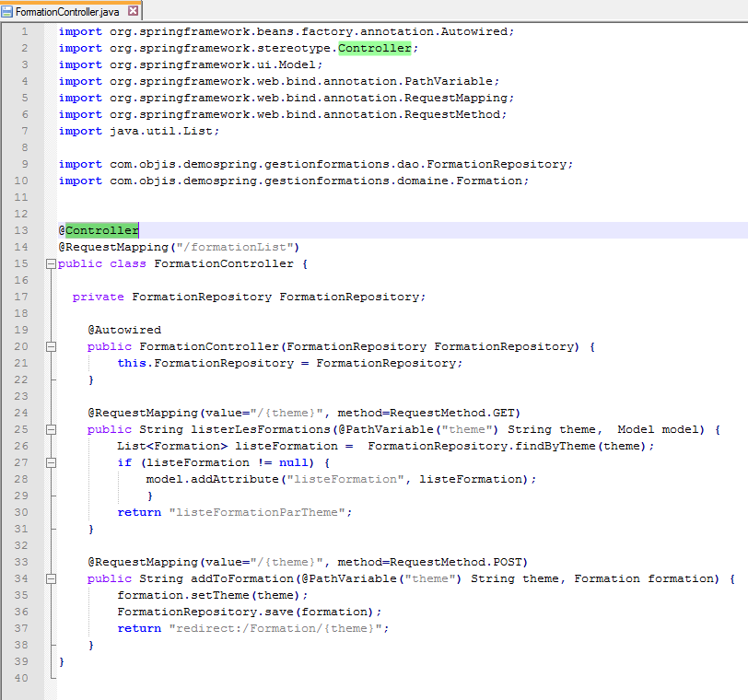The height and width of the screenshot is (700, 748).
Task: Click 'FormationRepository.save(formation);' on line 36
Action: pyautogui.click(x=250, y=612)
